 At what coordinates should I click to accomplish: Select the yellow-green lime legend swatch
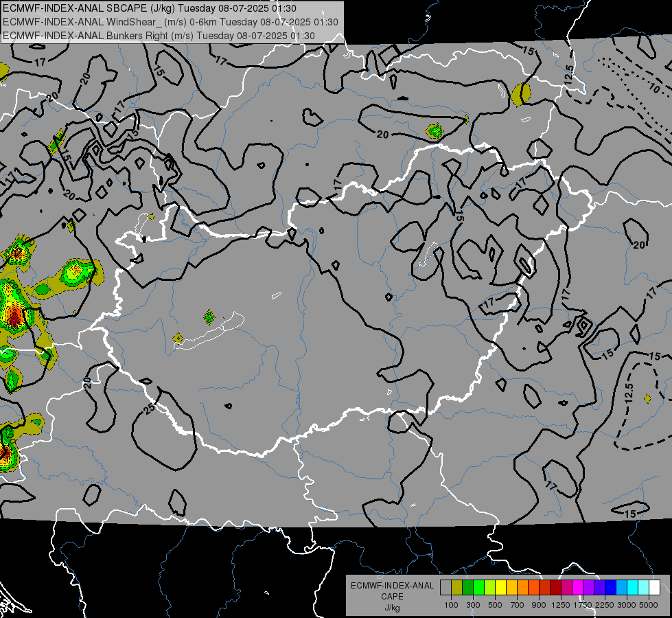click(489, 587)
